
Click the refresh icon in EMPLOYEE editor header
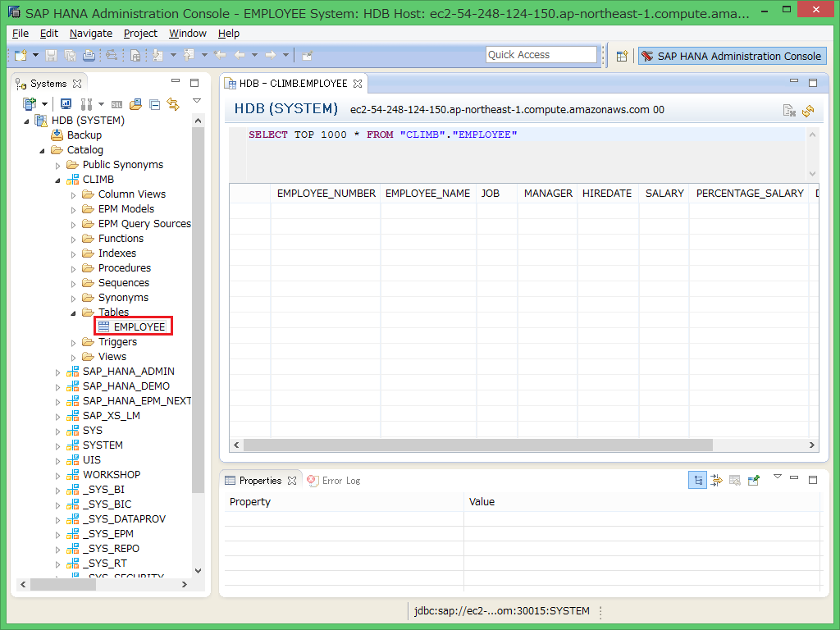point(808,111)
